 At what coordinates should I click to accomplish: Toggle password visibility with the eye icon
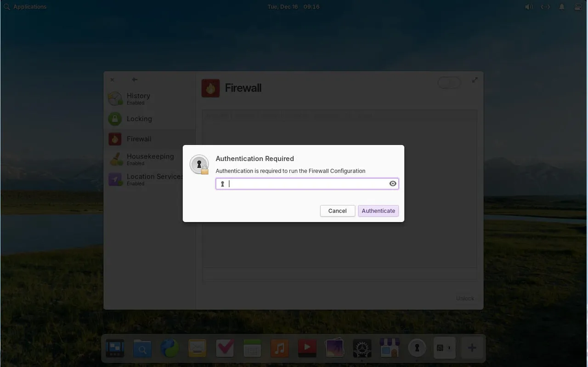393,183
